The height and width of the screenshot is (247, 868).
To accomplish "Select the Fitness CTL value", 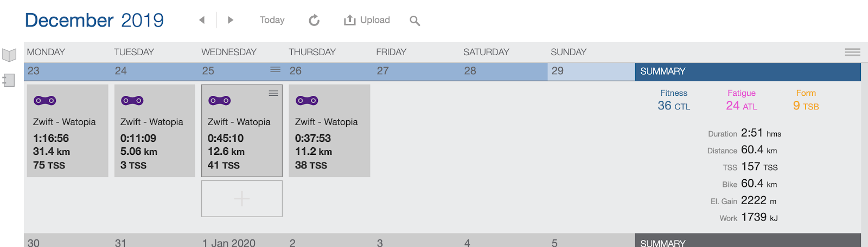I will coord(674,106).
